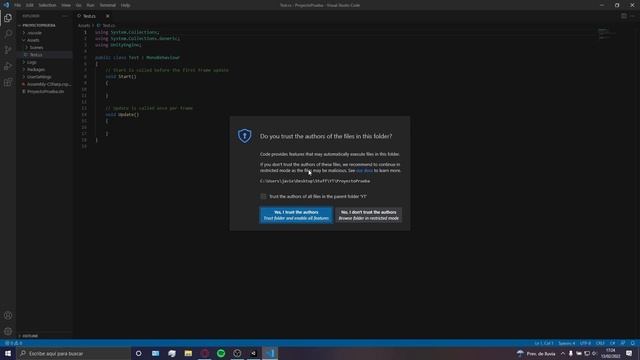
Task: Click the weather widget in taskbar
Action: click(536, 353)
